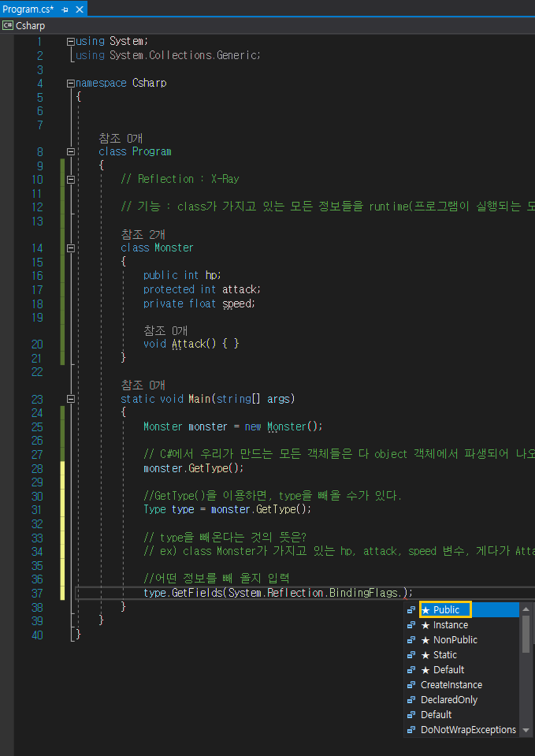Click the C# project icon in navigation bar
535x756 pixels.
8,25
